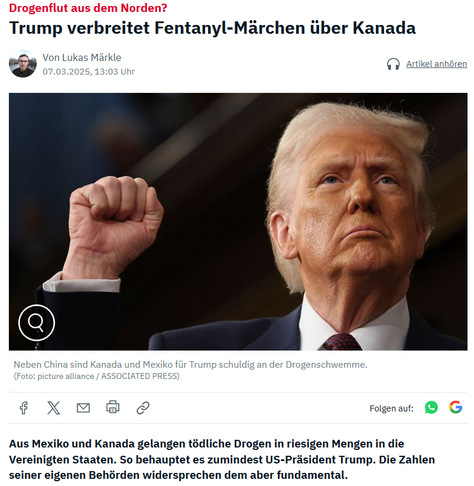474x486 pixels.
Task: Open the 'Artikel anhören' link
Action: tap(436, 64)
